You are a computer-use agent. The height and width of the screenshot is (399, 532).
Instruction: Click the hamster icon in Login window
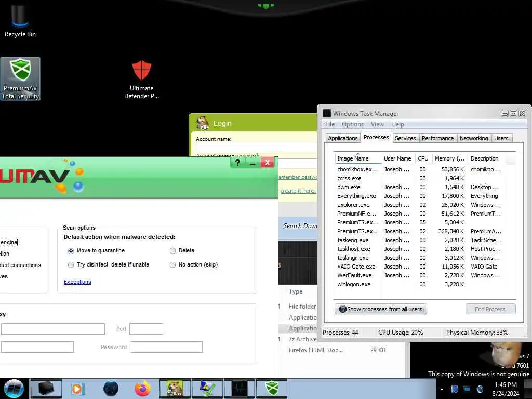pyautogui.click(x=203, y=123)
